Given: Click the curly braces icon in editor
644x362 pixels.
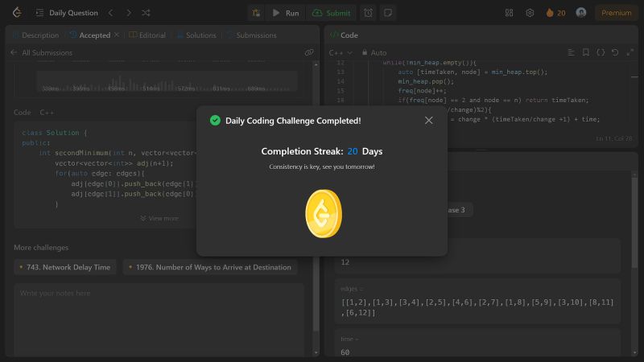Looking at the screenshot, I should pyautogui.click(x=601, y=52).
